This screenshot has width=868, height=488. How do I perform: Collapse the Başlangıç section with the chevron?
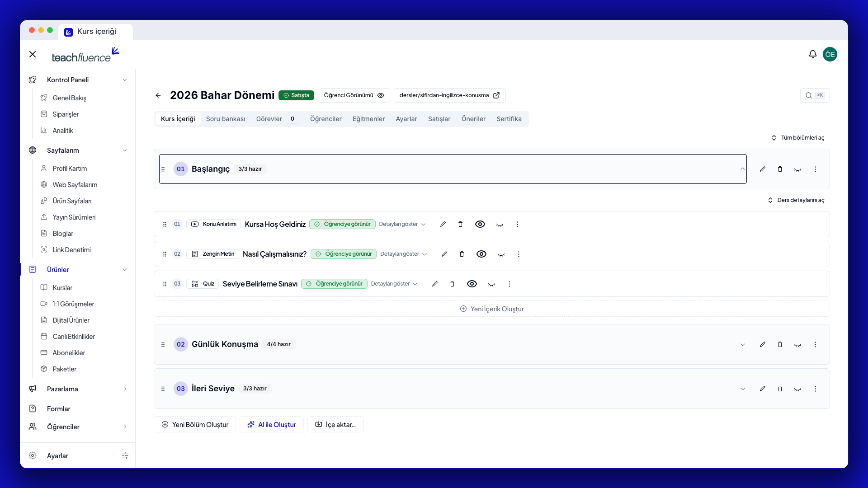pyautogui.click(x=743, y=169)
